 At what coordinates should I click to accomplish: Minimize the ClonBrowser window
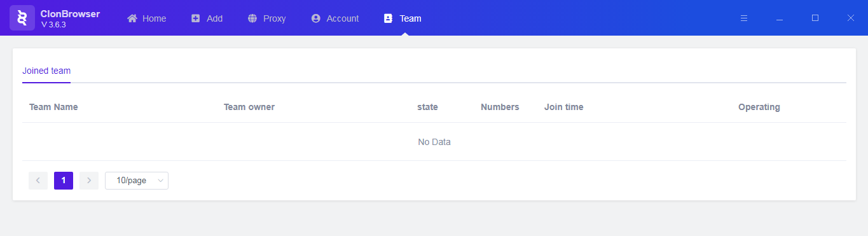pos(780,18)
